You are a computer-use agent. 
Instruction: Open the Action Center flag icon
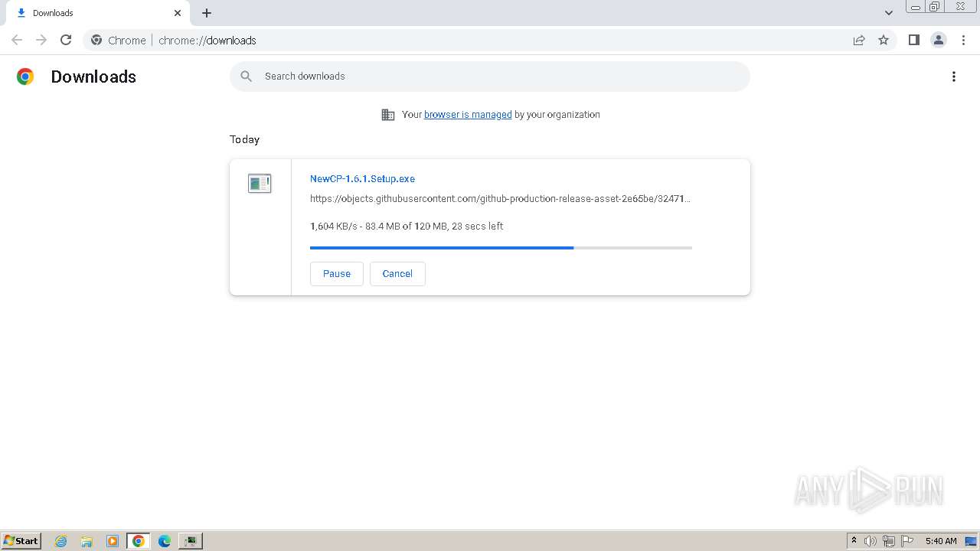coord(907,541)
